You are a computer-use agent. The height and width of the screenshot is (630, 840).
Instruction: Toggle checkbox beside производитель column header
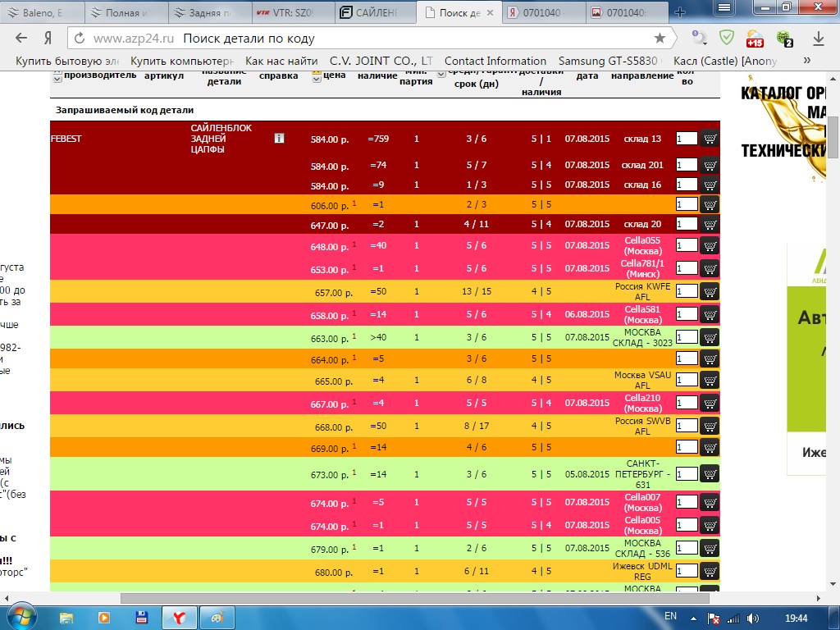coord(57,76)
